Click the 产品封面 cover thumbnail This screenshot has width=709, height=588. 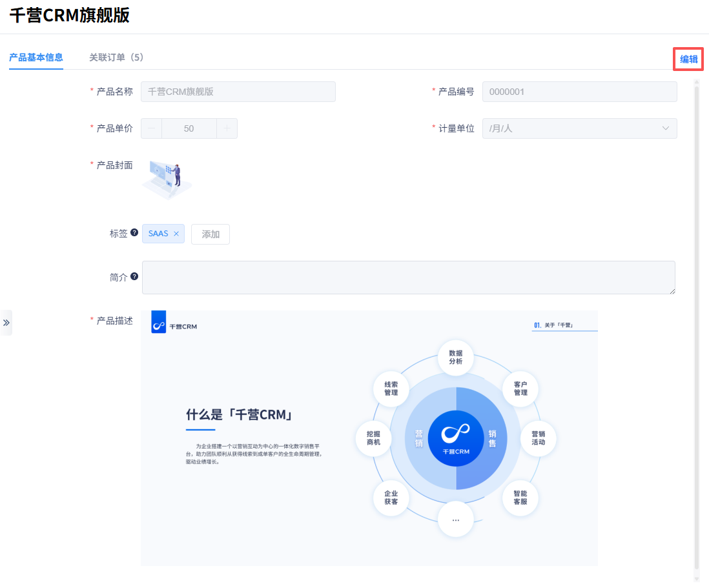pos(167,179)
